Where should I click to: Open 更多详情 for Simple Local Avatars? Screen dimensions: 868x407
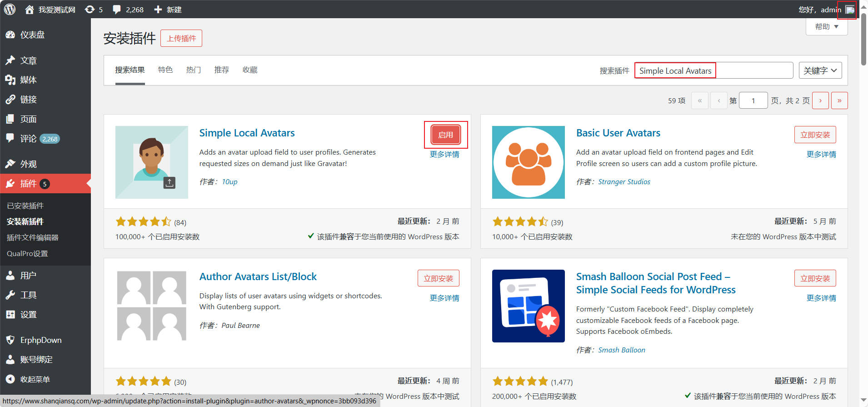click(x=444, y=155)
